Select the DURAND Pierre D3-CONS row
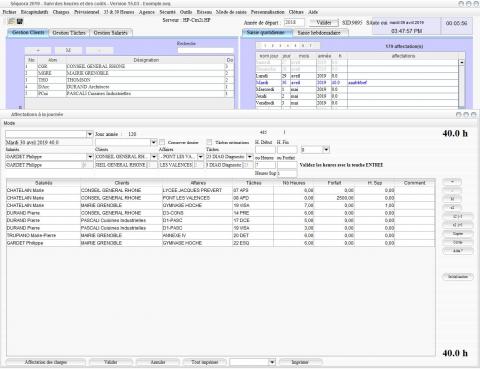Viewport: 480px width, 369px height. pos(220,213)
